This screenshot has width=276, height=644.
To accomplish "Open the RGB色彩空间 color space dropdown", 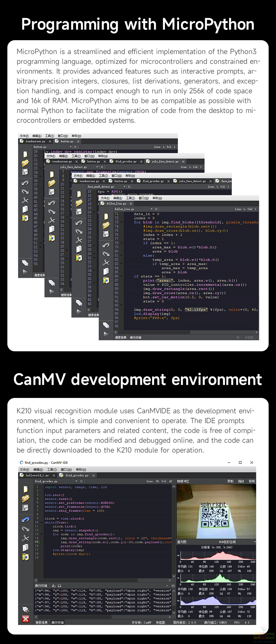I will 255,542.
